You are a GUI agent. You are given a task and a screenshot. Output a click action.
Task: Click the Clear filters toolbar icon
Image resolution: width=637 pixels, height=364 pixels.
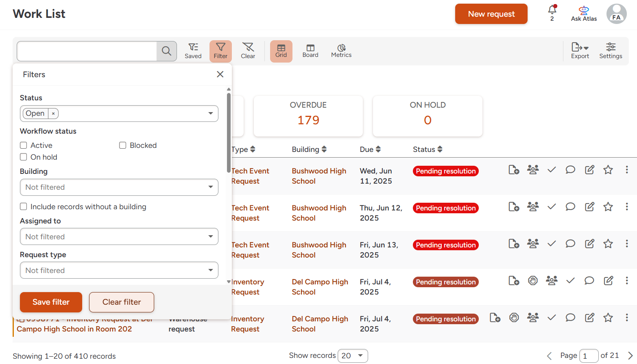pos(248,51)
